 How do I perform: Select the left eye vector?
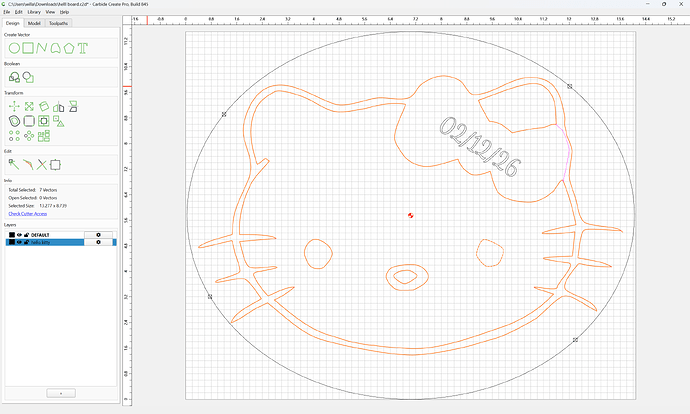click(x=318, y=254)
